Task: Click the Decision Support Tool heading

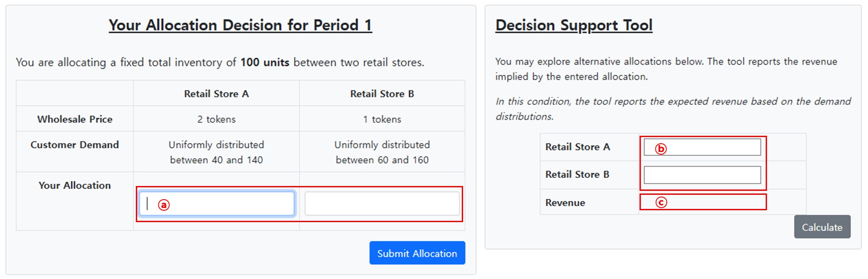Action: [573, 26]
